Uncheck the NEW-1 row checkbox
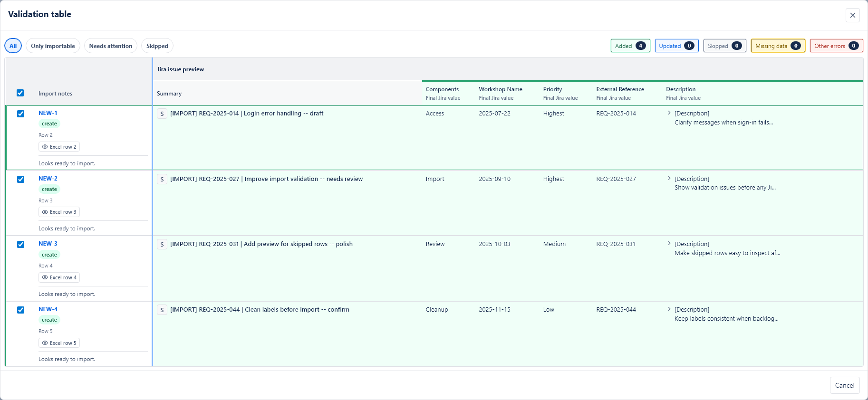 click(21, 114)
